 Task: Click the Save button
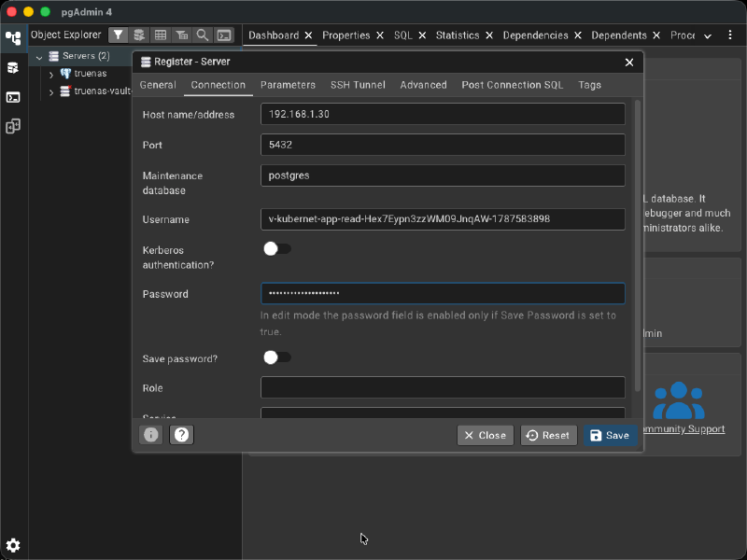point(611,435)
